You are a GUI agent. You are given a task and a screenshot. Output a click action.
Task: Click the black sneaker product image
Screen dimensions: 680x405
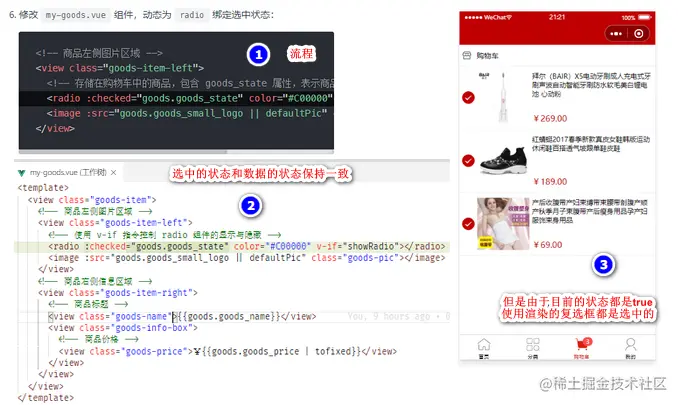[503, 160]
